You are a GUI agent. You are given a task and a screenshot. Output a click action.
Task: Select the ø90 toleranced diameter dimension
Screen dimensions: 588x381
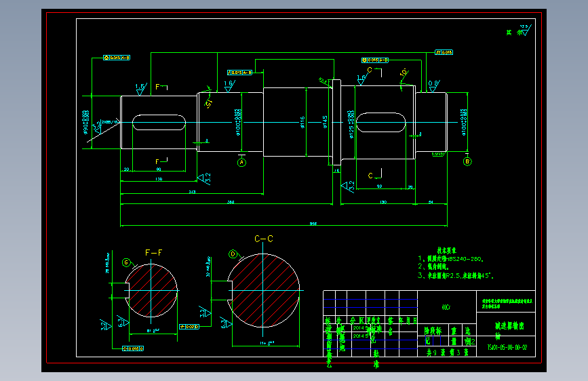click(85, 122)
